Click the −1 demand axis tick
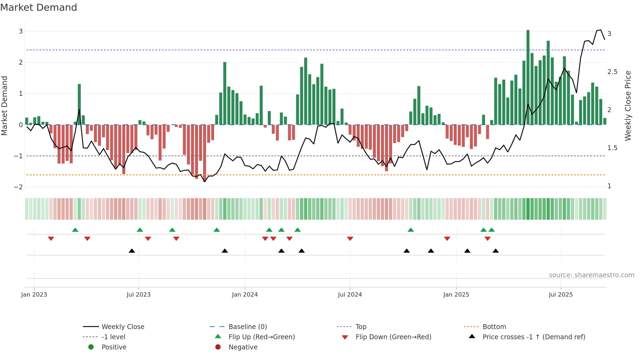This screenshot has width=644, height=362. coord(18,156)
